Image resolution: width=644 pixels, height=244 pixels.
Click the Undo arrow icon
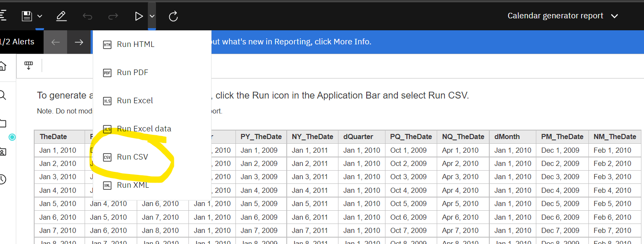pyautogui.click(x=87, y=16)
